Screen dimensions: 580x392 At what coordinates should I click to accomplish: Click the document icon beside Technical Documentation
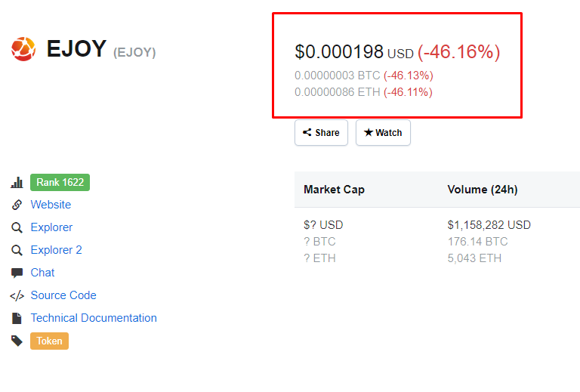click(x=17, y=319)
